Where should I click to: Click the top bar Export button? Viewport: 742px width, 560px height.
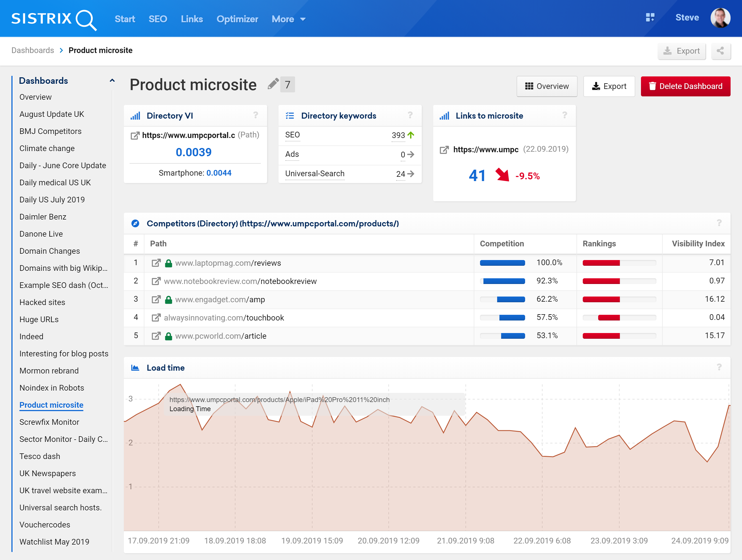pyautogui.click(x=681, y=51)
